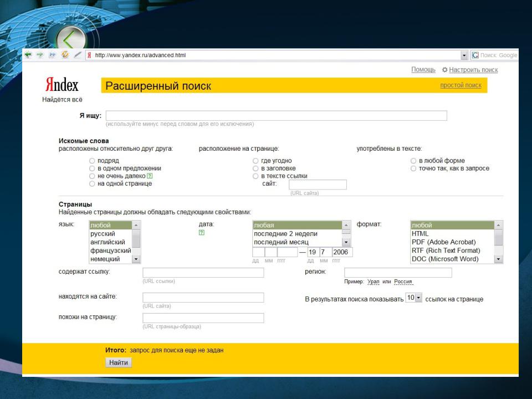Screen dimensions: 532x399
Task: Select в одном предложении option
Action: click(x=92, y=168)
